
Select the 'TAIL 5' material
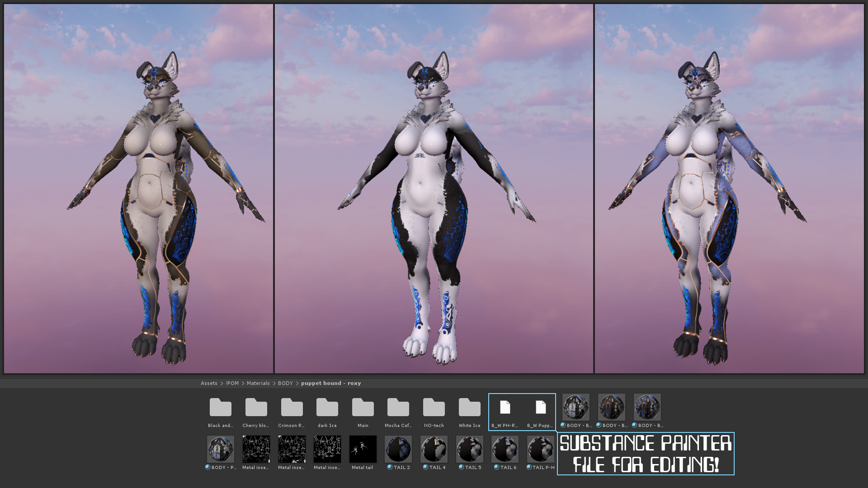pos(470,449)
